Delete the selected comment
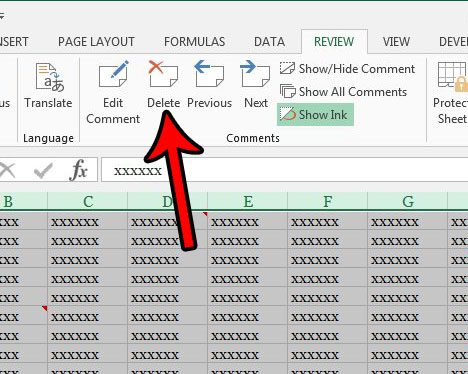 tap(163, 85)
